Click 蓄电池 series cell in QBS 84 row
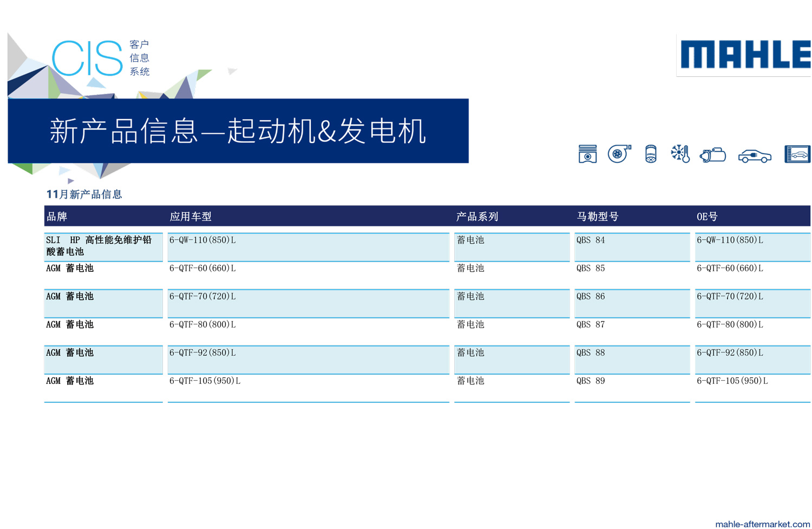 [x=512, y=247]
